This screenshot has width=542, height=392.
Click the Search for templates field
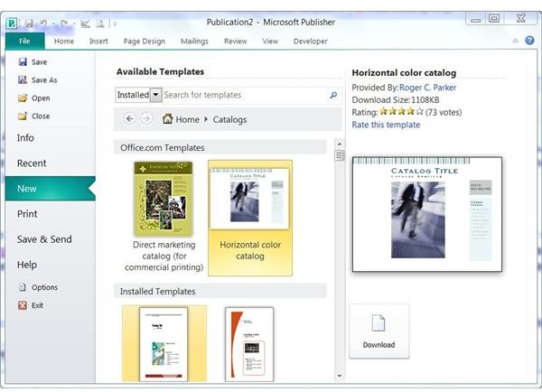[245, 95]
